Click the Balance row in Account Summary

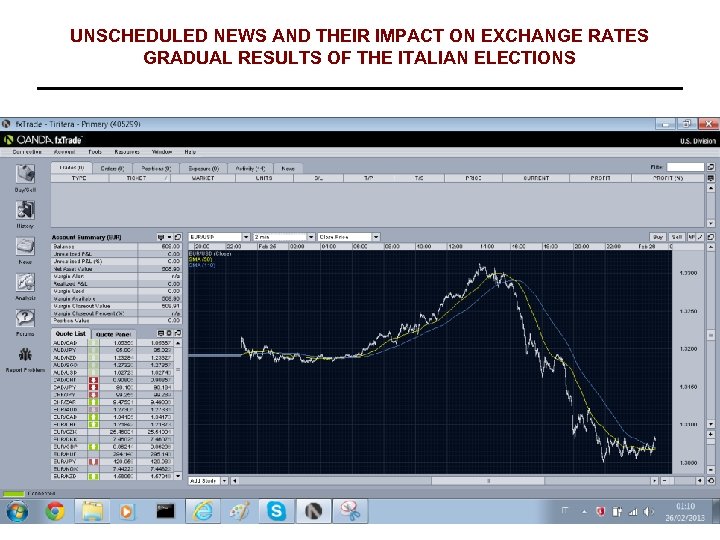coord(117,247)
